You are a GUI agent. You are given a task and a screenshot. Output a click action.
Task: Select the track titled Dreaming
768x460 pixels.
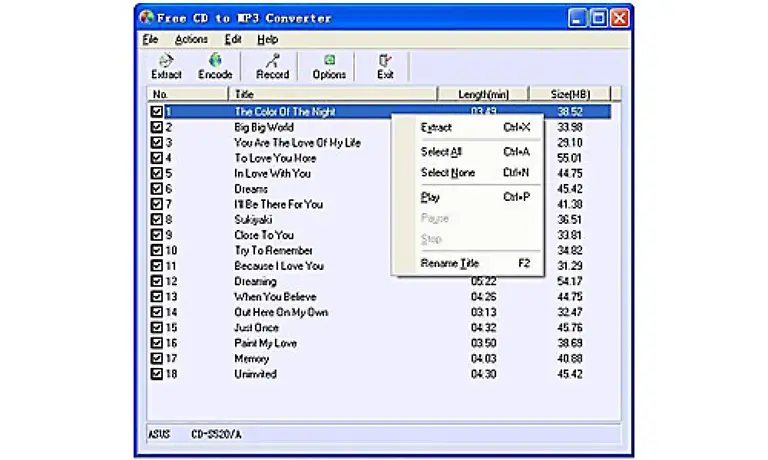(255, 281)
